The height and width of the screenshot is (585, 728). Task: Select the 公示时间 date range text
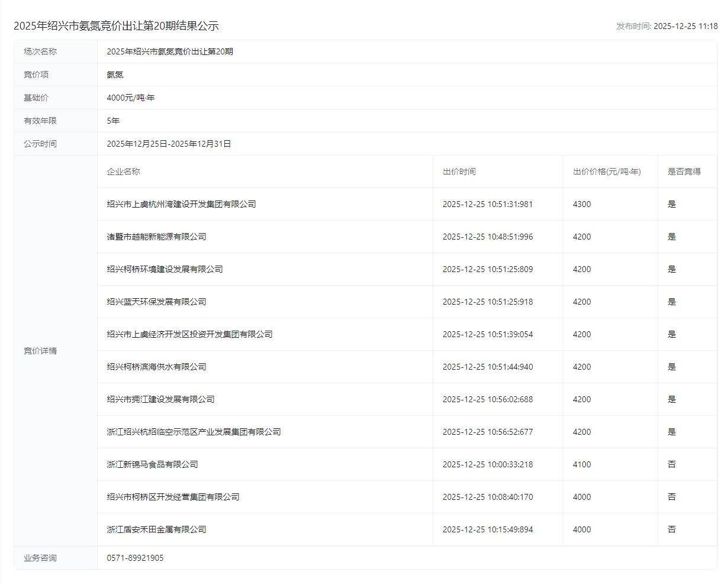coord(169,144)
